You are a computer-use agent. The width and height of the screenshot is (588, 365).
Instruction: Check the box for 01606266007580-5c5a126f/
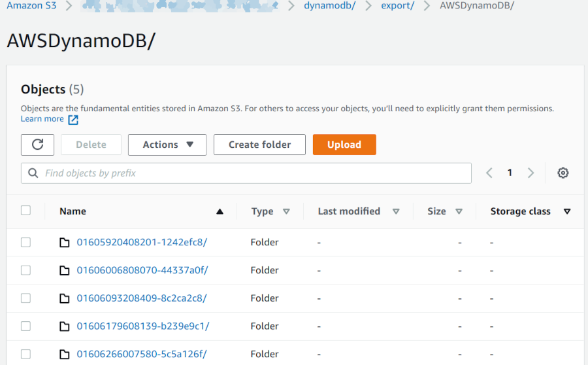tap(26, 354)
